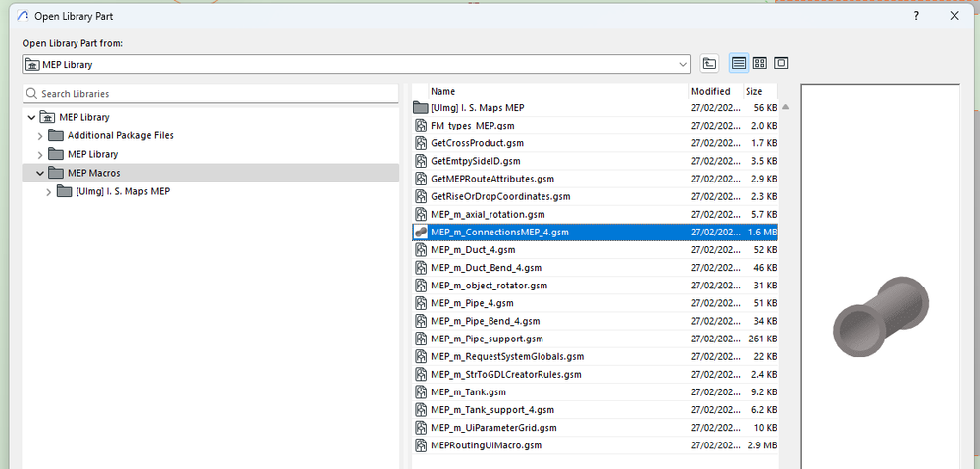Click the MEP_m_UiParameterGrid.gsm file icon
Image resolution: width=980 pixels, height=469 pixels.
[x=421, y=428]
